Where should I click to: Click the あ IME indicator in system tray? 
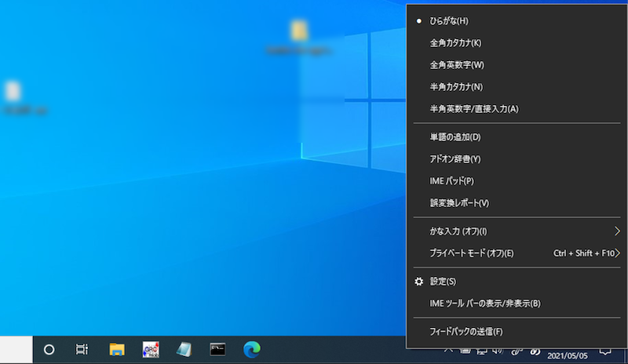click(x=535, y=353)
